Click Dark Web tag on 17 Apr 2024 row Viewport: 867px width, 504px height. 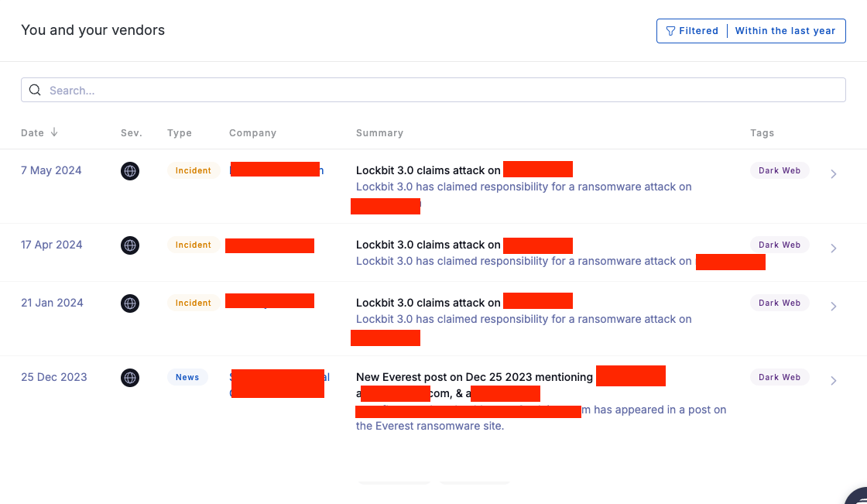pyautogui.click(x=780, y=245)
